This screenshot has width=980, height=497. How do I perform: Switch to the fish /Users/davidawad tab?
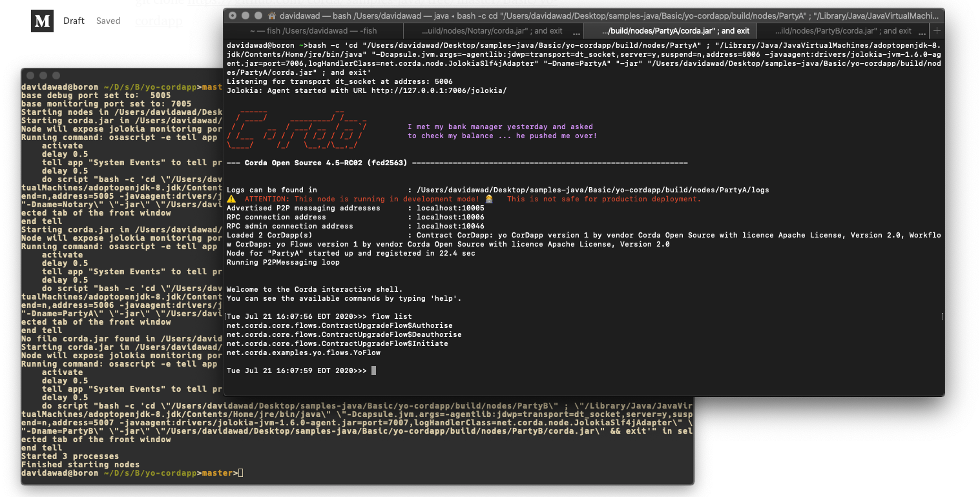tap(313, 30)
